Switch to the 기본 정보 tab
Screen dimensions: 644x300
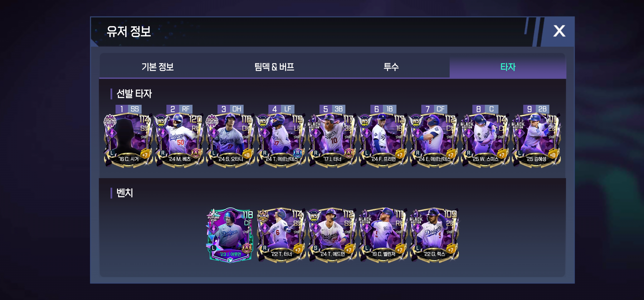[157, 67]
